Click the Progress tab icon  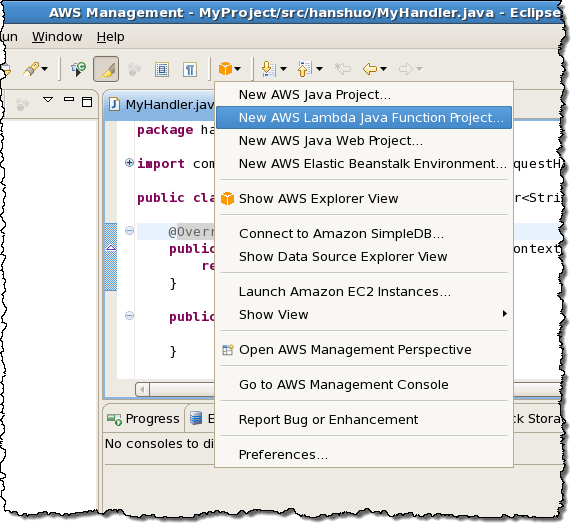point(114,419)
